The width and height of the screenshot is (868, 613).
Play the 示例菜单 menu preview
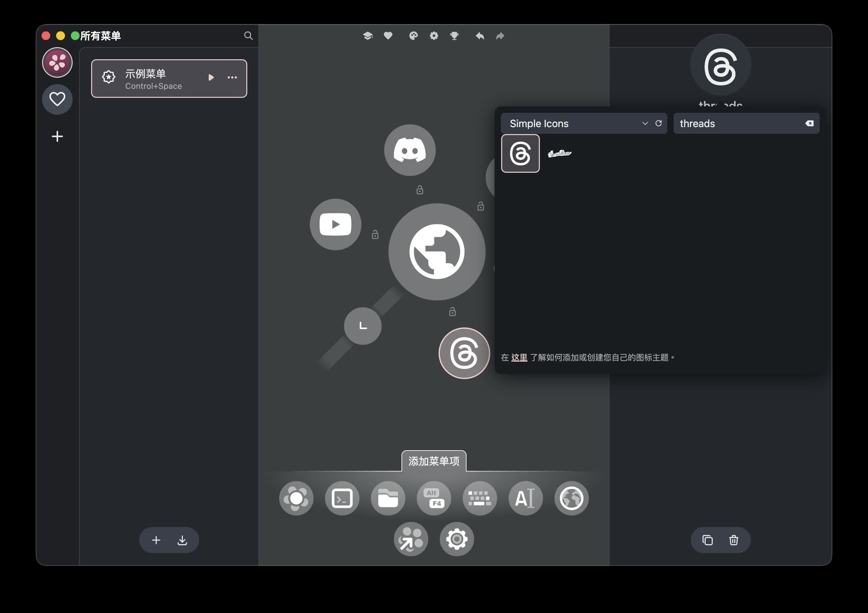pyautogui.click(x=211, y=78)
